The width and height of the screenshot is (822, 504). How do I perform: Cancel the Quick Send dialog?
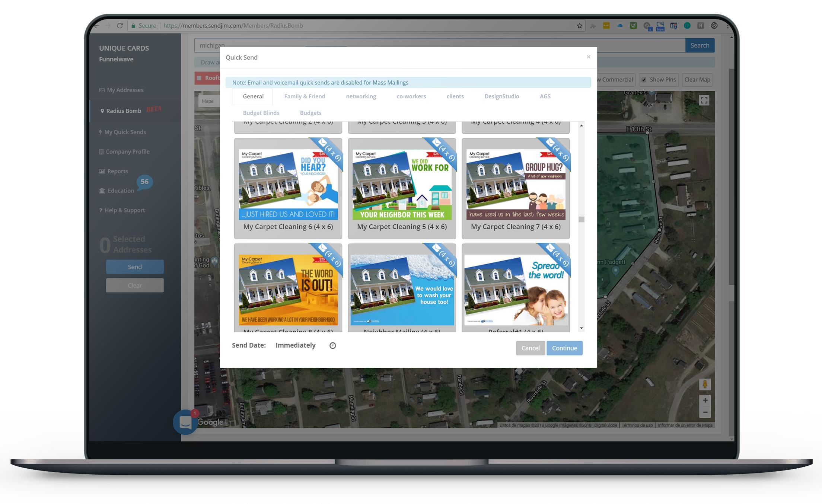click(x=530, y=348)
